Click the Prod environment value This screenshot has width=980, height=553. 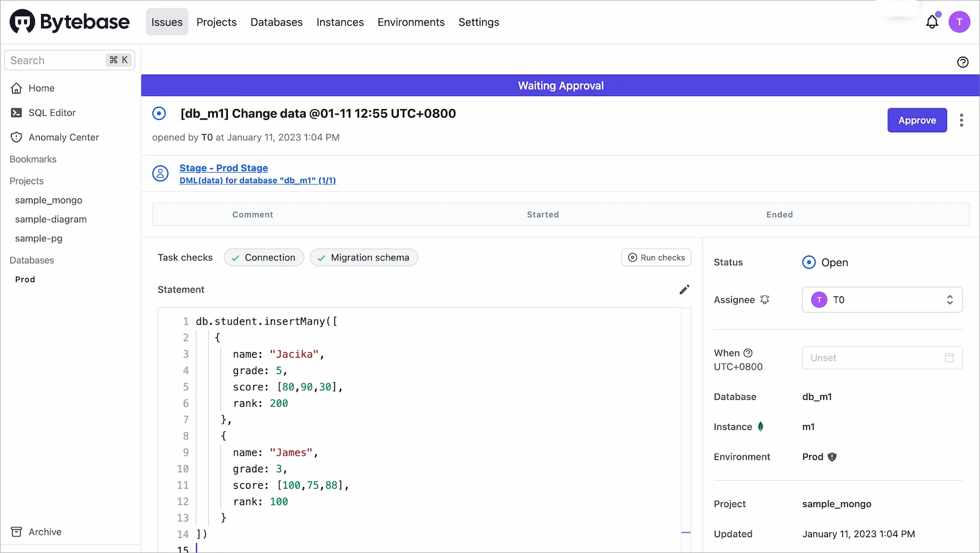(x=813, y=457)
